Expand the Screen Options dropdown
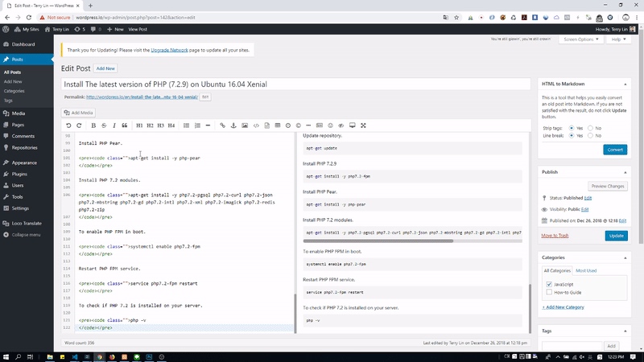Screen dimensions: 644x362 (x=581, y=39)
